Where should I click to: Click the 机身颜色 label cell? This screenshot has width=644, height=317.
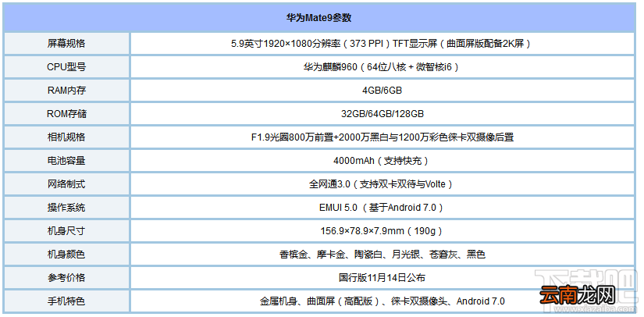pos(66,255)
